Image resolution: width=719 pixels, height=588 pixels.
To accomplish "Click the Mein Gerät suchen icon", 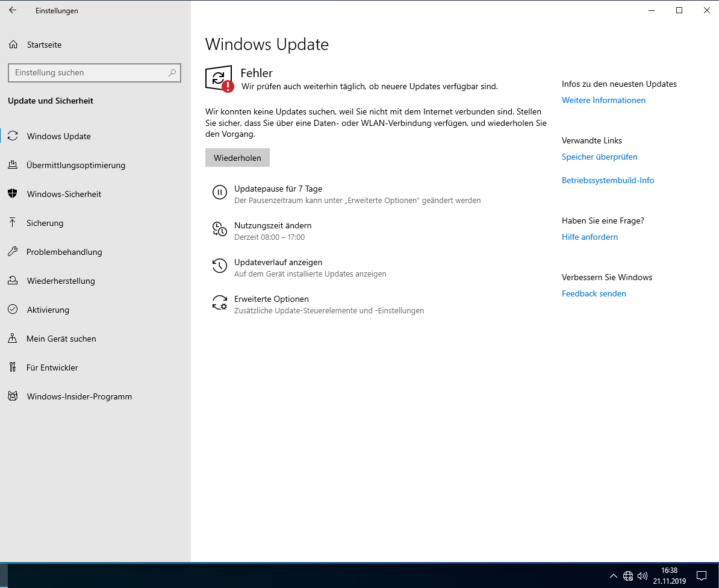I will coord(13,338).
